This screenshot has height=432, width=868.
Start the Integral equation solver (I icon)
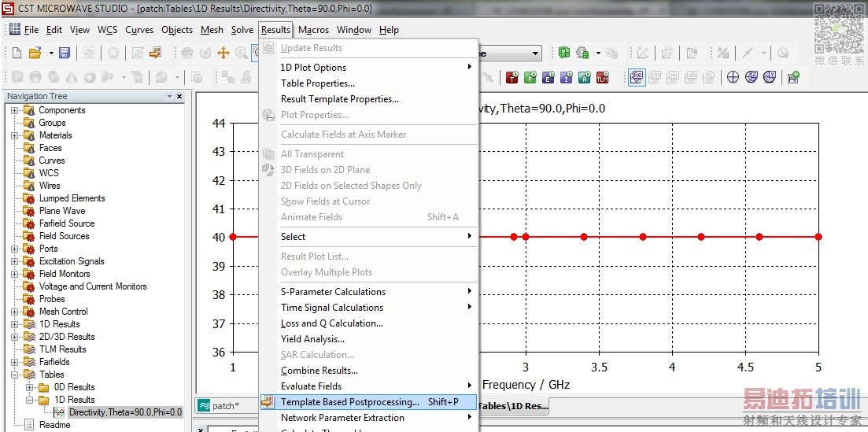tap(567, 78)
